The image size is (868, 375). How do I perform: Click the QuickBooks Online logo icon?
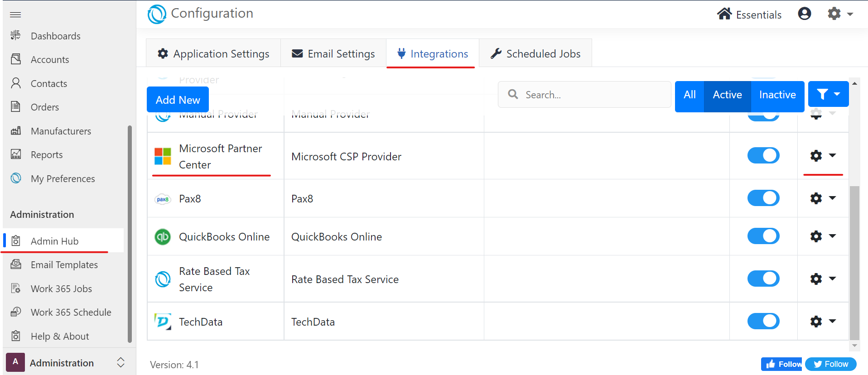pyautogui.click(x=163, y=236)
